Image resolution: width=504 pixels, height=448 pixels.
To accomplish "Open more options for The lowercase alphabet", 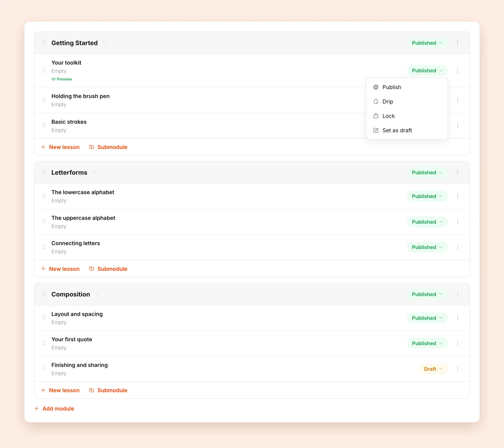I will (458, 196).
